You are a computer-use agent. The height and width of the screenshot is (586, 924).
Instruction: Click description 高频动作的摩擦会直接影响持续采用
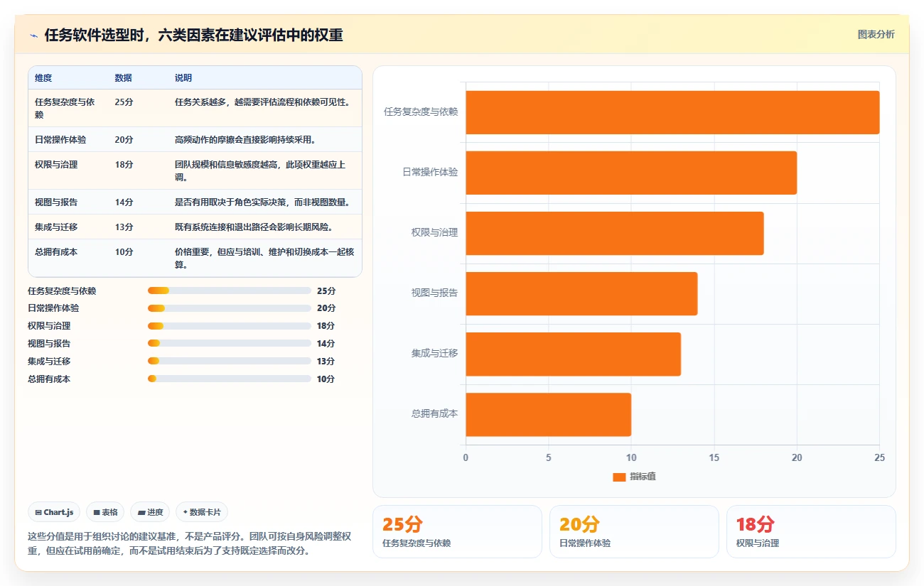[245, 139]
